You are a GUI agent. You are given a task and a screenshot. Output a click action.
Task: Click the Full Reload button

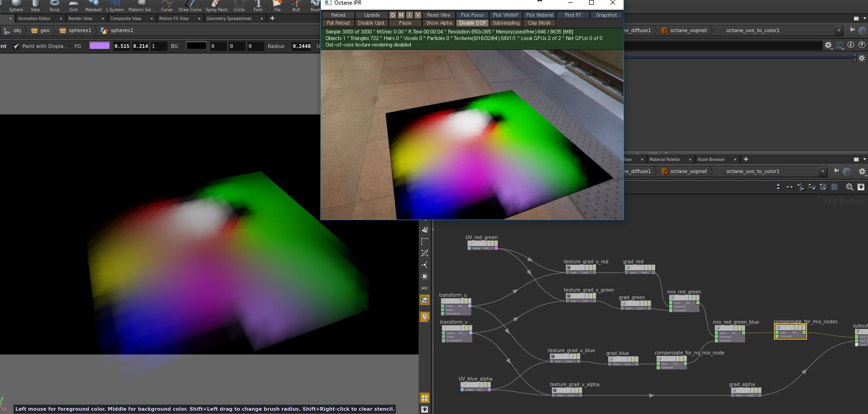[338, 23]
